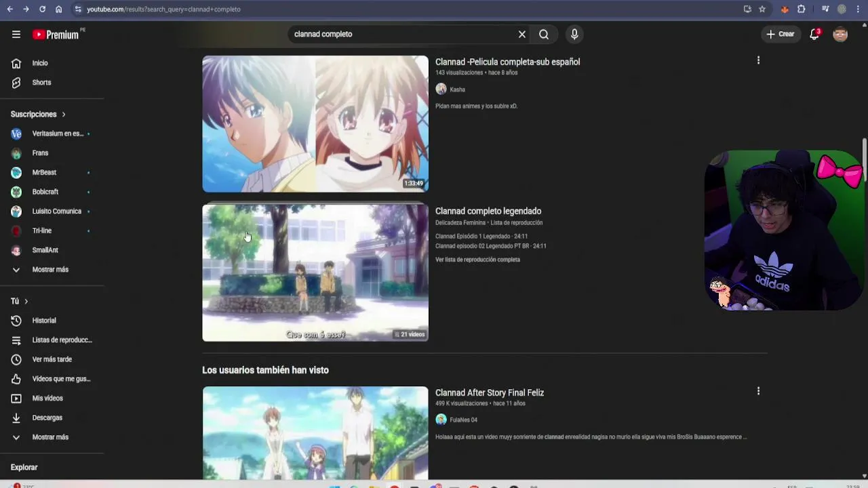The image size is (868, 488).
Task: Open Clannad After Story Final Feliz thumbnail
Action: (x=315, y=433)
